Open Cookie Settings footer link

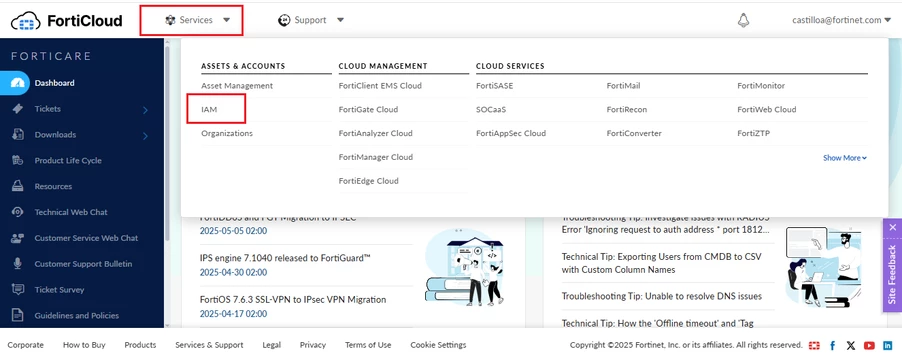[438, 345]
